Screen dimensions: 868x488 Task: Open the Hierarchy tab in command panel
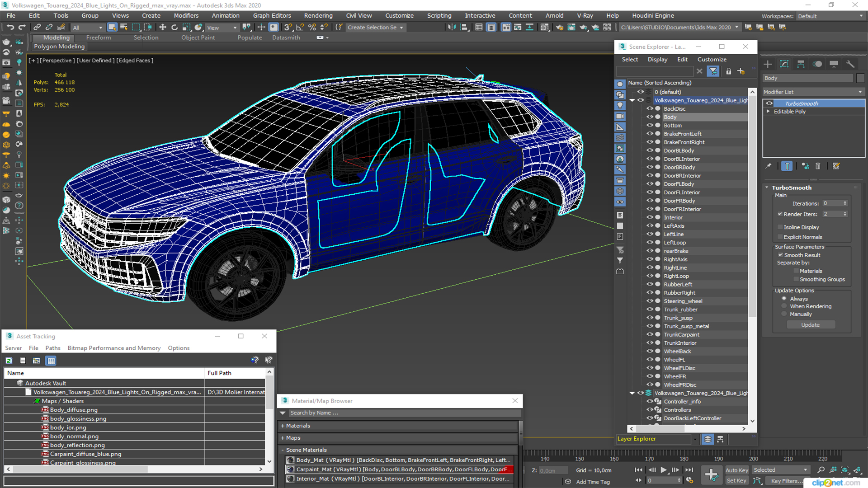coord(801,64)
